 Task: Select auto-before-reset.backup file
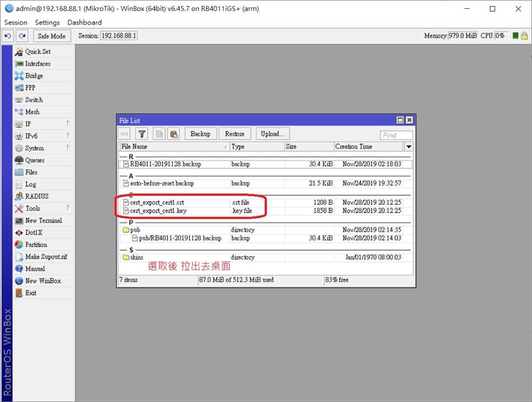(265, 183)
